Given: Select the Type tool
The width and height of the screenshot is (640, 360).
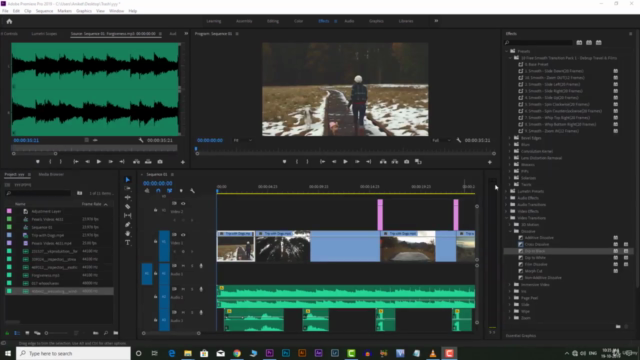Looking at the screenshot, I should point(128,242).
